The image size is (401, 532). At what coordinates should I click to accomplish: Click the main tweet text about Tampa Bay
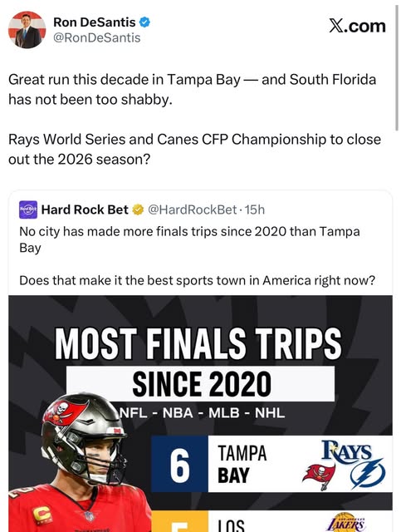[x=194, y=119]
